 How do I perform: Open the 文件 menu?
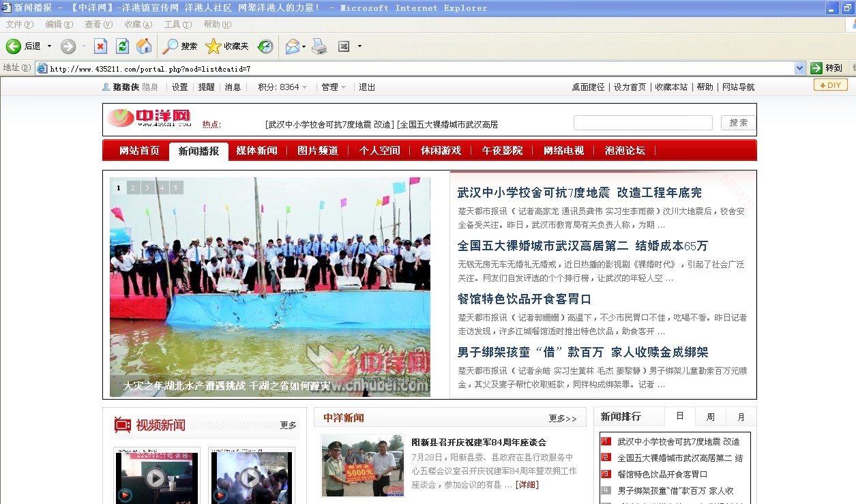(20, 25)
